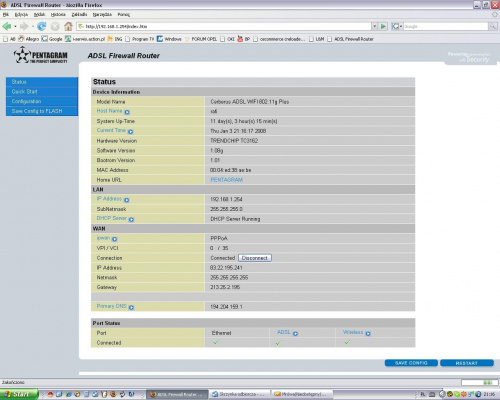Click the Firefox back arrow button
This screenshot has width=500, height=400.
pos(7,26)
